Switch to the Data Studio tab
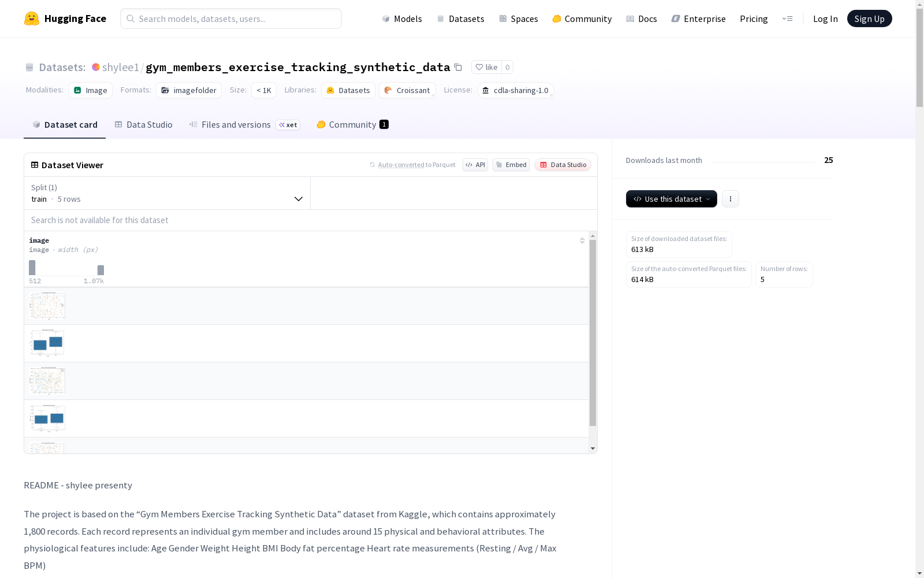Viewport: 924px width, 578px height. [144, 124]
